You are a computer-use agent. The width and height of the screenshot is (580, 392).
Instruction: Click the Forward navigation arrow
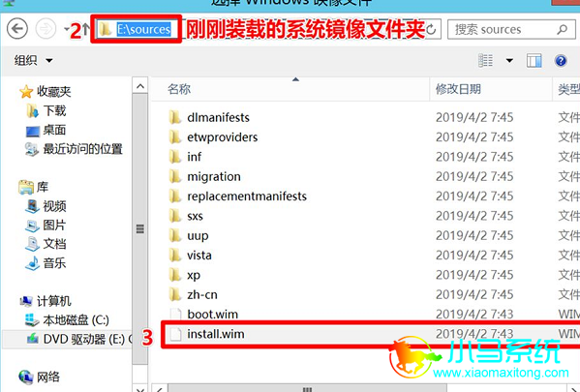pos(46,28)
